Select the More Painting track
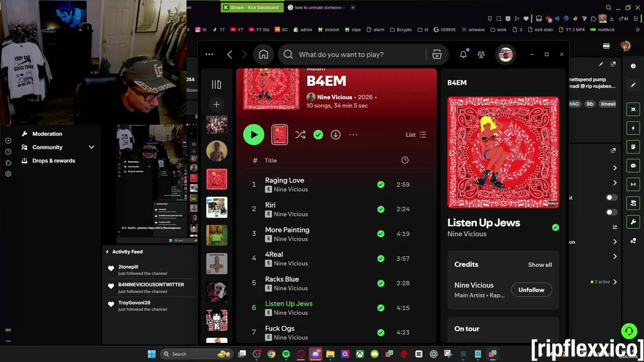The height and width of the screenshot is (362, 644). tap(287, 230)
